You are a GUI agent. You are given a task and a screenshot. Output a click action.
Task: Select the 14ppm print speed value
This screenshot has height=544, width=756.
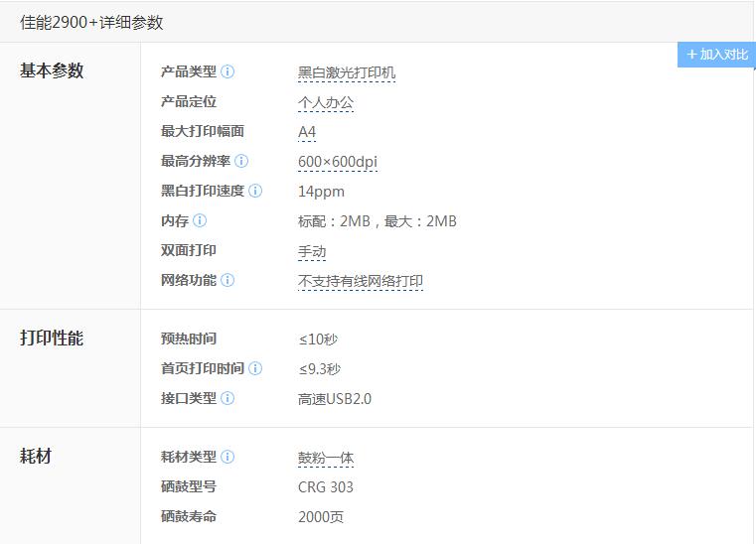(321, 192)
